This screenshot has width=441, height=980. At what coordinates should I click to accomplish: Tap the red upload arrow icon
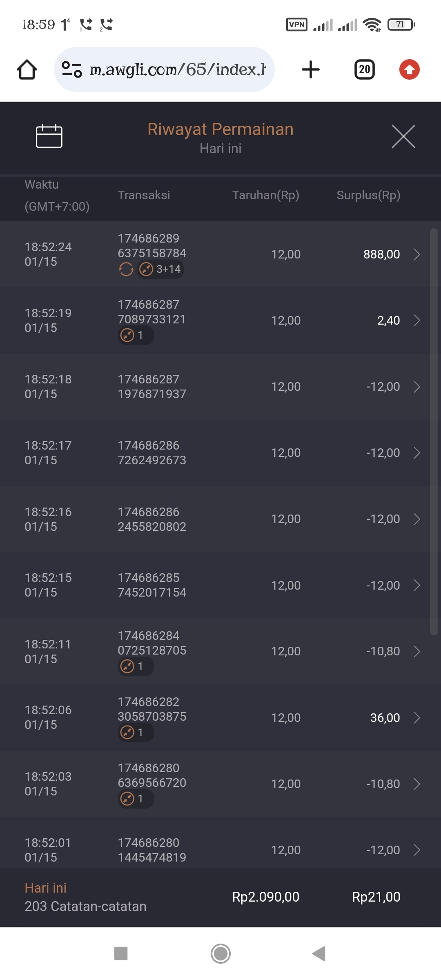[409, 69]
